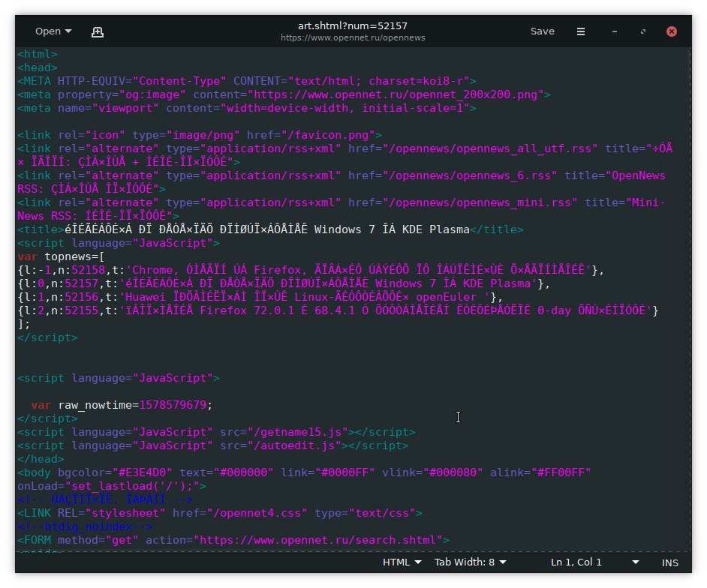This screenshot has width=707, height=588.
Task: Place cursor on the <head> tag line
Action: point(38,67)
